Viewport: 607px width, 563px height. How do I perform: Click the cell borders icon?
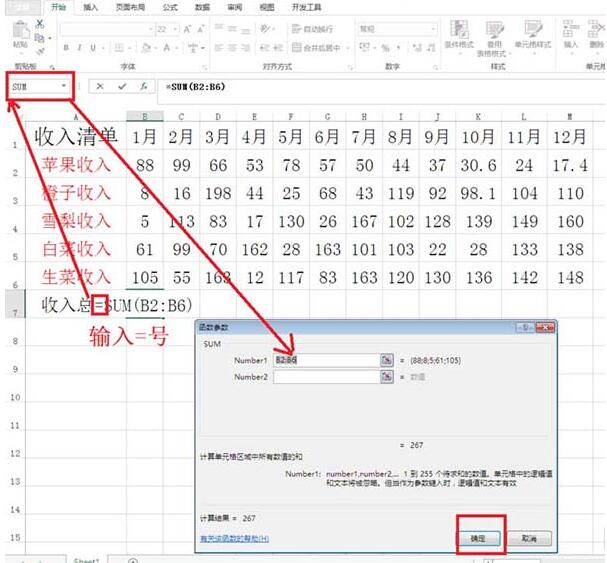(x=119, y=48)
